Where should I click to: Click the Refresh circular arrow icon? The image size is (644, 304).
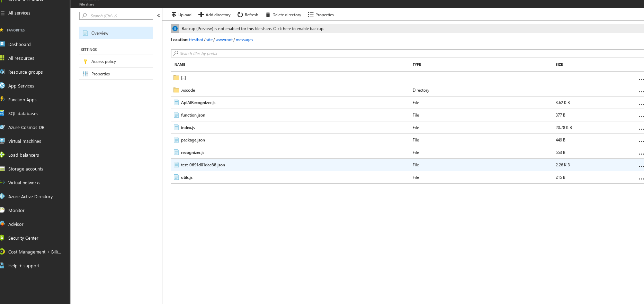pos(240,15)
